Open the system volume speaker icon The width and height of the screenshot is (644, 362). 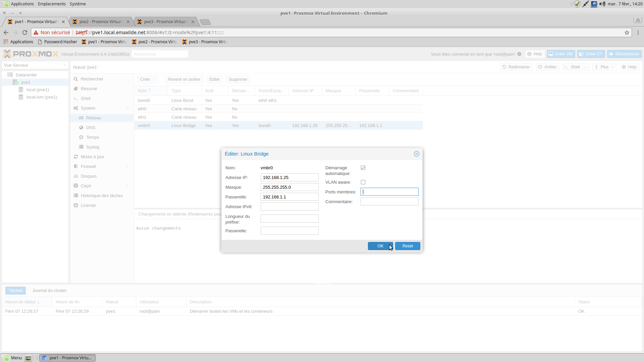tap(602, 4)
